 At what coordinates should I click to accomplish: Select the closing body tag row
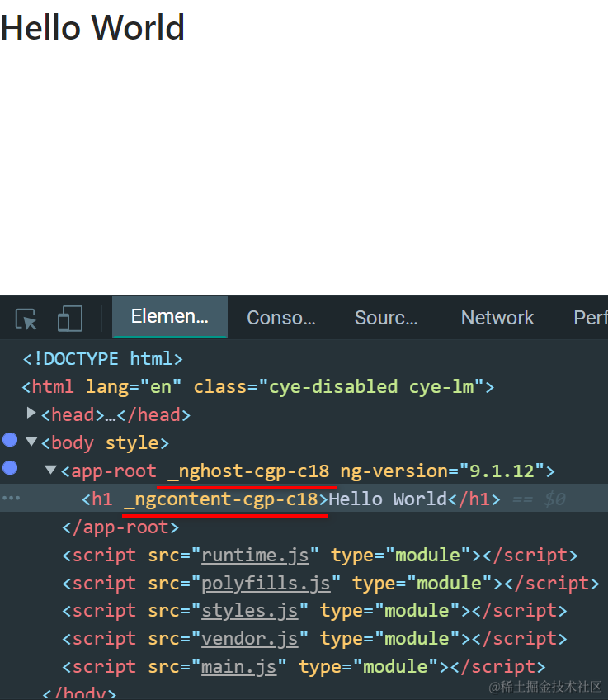79,693
